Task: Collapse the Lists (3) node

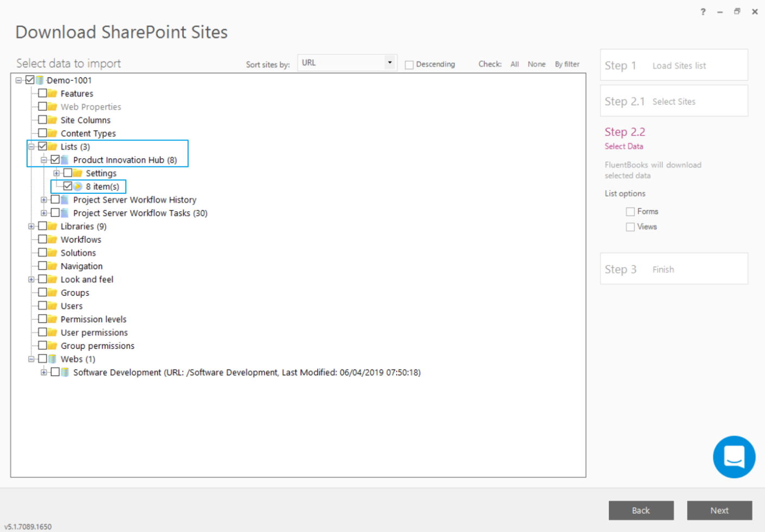Action: click(x=31, y=146)
